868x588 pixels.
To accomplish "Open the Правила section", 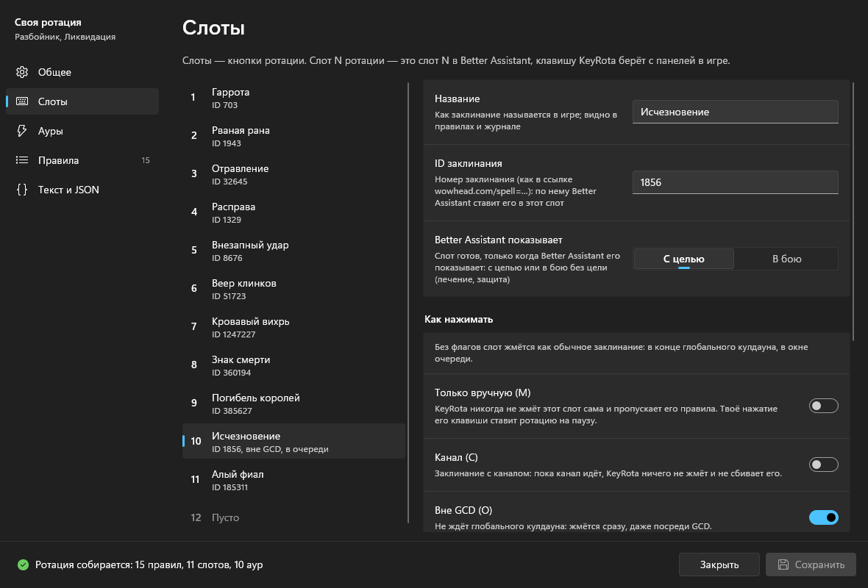I will point(82,159).
